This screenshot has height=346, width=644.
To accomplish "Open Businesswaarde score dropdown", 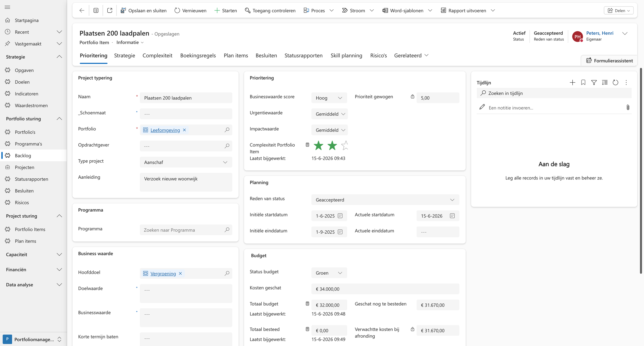I will click(329, 98).
